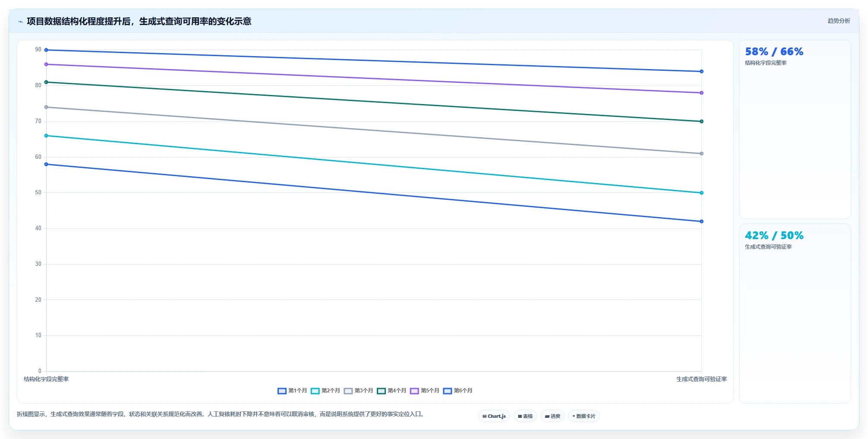Toggle the 第1个月 legend series
The width and height of the screenshot is (868, 439).
point(292,391)
